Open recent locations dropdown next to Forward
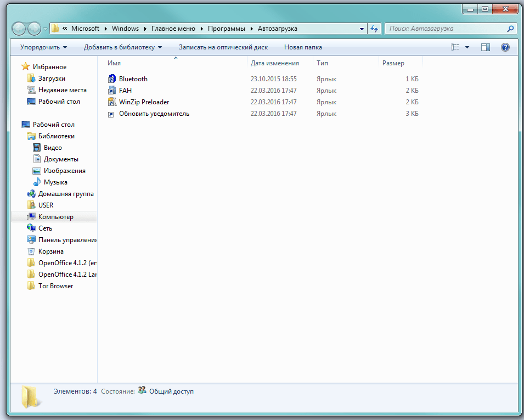Viewport: 524px width, 420px height. click(45, 29)
